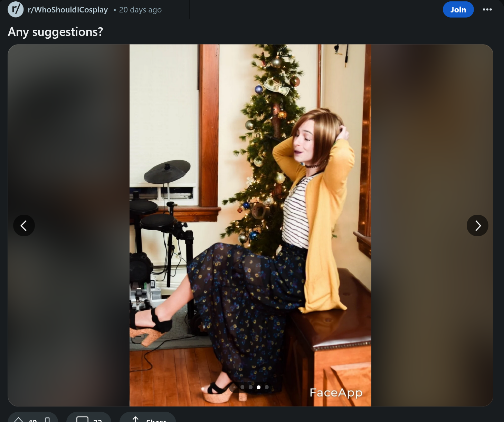Screen dimensions: 504x422
Task: Jump to the tiny first gallery dot
Action: click(x=235, y=387)
